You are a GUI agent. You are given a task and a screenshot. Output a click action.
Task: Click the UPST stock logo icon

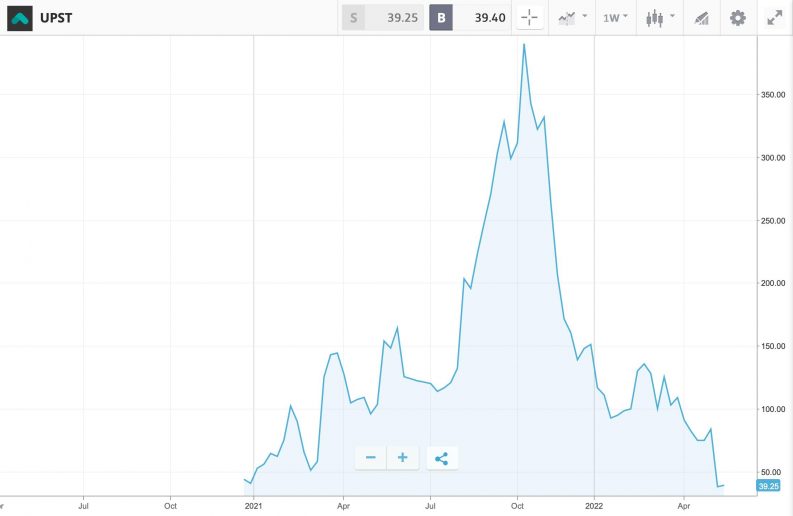pyautogui.click(x=20, y=18)
